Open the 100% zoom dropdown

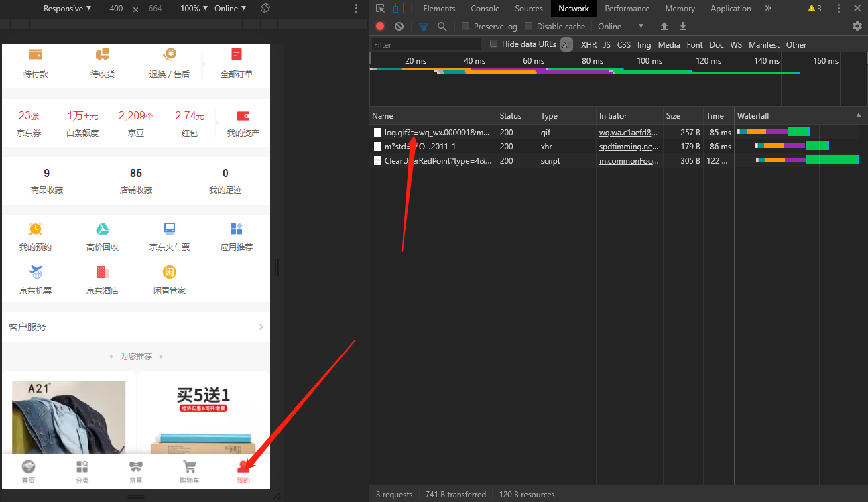tap(194, 8)
